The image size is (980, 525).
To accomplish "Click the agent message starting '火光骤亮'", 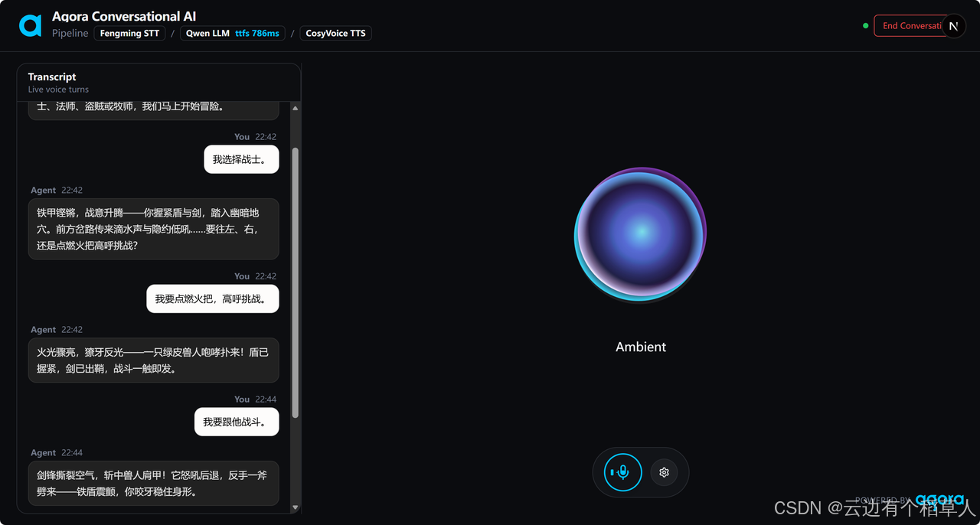I will point(153,360).
